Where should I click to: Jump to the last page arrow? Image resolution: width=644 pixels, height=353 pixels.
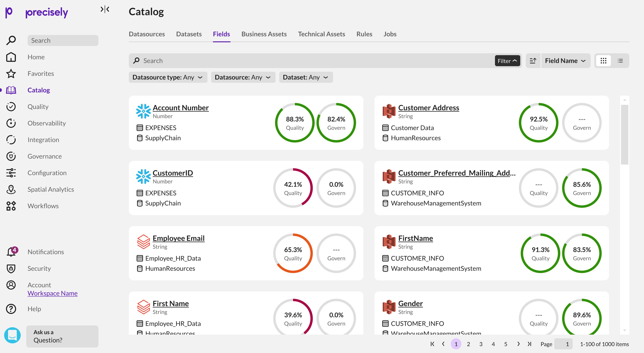(x=529, y=344)
